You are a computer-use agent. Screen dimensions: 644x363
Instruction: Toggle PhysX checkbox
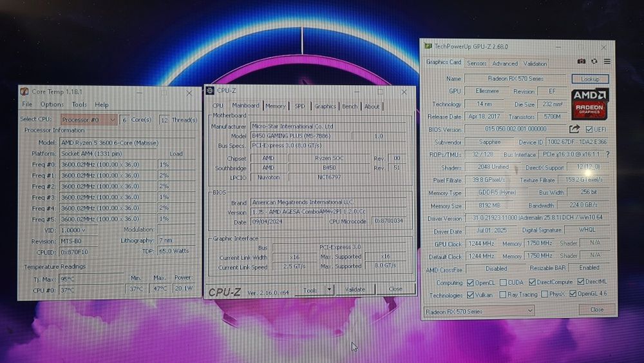544,295
